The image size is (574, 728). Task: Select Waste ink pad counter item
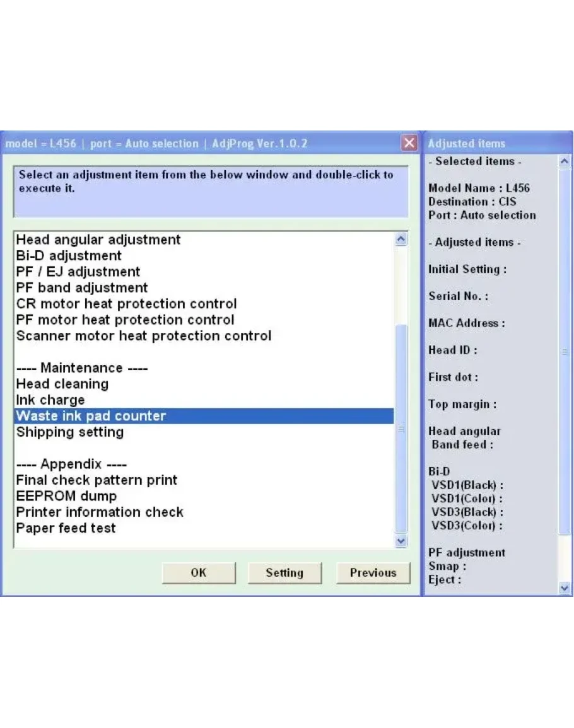pos(91,416)
